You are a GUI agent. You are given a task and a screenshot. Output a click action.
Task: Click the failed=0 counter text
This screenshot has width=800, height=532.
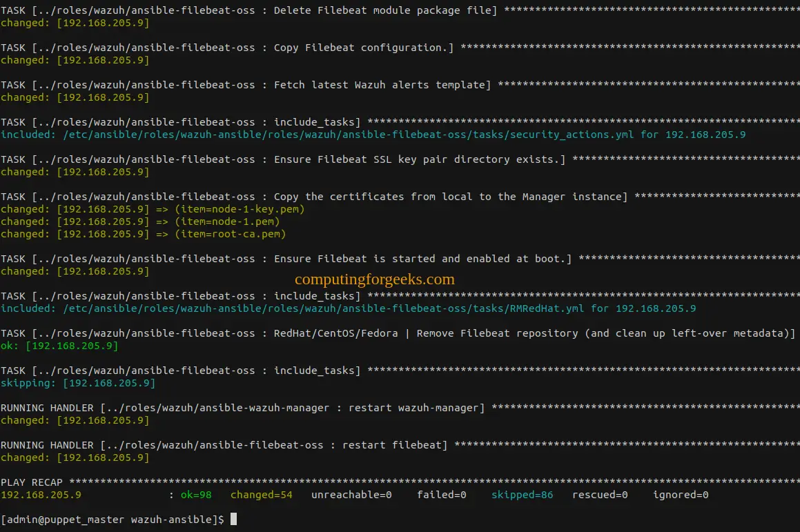[x=441, y=495]
